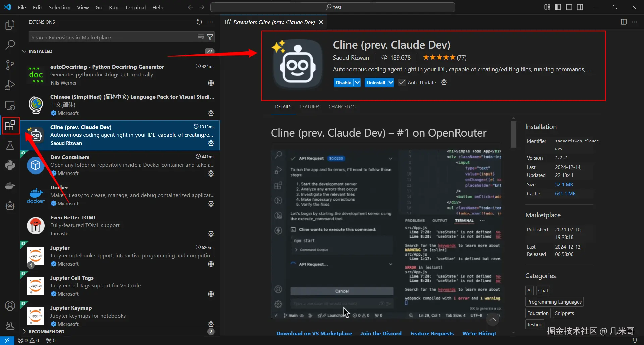Open Extensions view more actions menu
Viewport: 644px width, 345px height.
coord(210,22)
